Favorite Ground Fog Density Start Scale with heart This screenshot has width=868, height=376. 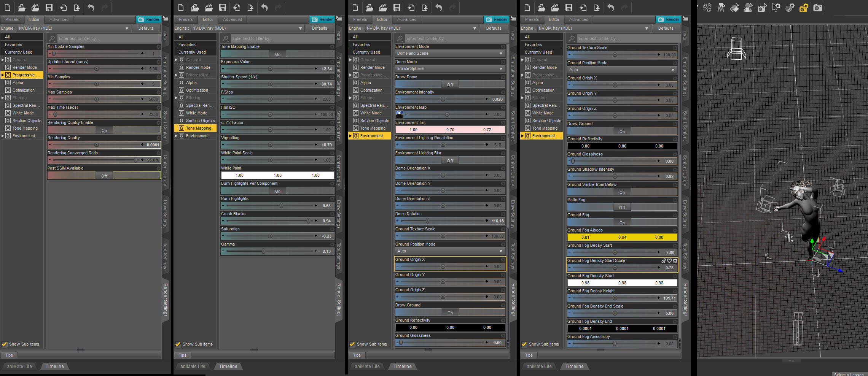[x=669, y=261]
